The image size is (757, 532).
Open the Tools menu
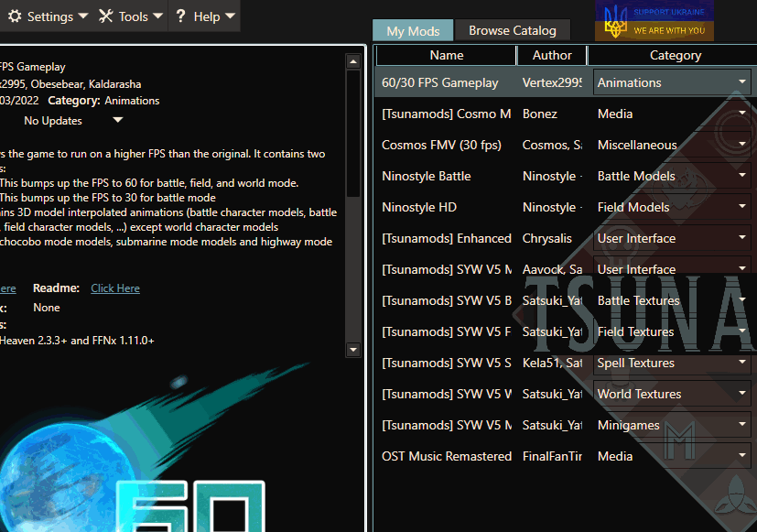coord(130,16)
